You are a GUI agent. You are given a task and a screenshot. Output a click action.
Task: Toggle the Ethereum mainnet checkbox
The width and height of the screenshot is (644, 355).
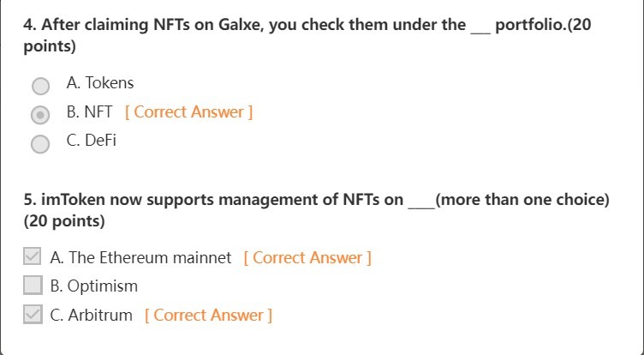[33, 257]
